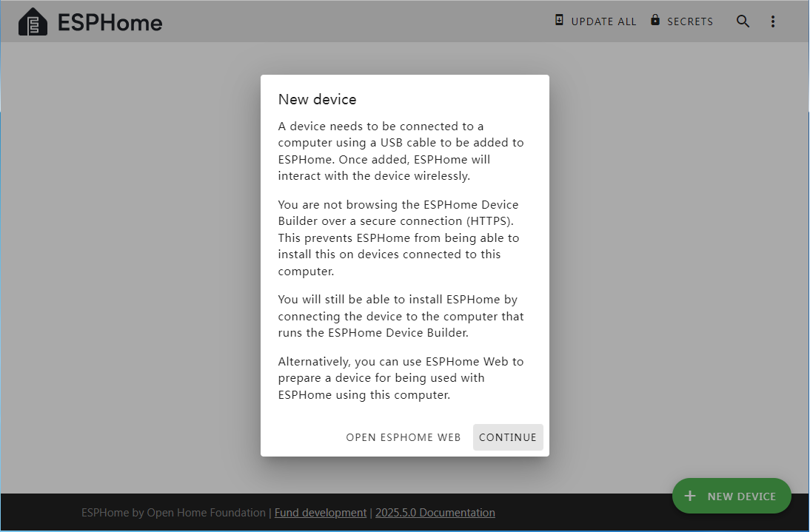Click the Update All device icon
Image resolution: width=810 pixels, height=532 pixels.
tap(559, 21)
